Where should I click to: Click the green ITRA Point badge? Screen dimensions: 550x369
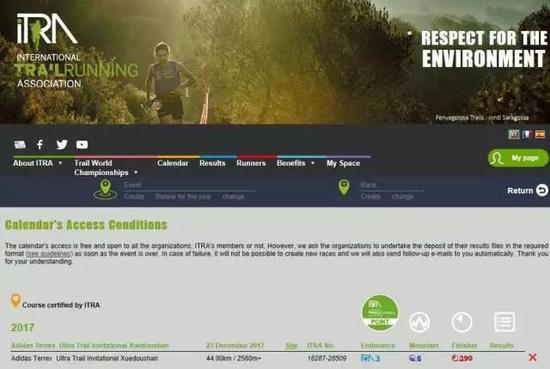click(x=380, y=313)
